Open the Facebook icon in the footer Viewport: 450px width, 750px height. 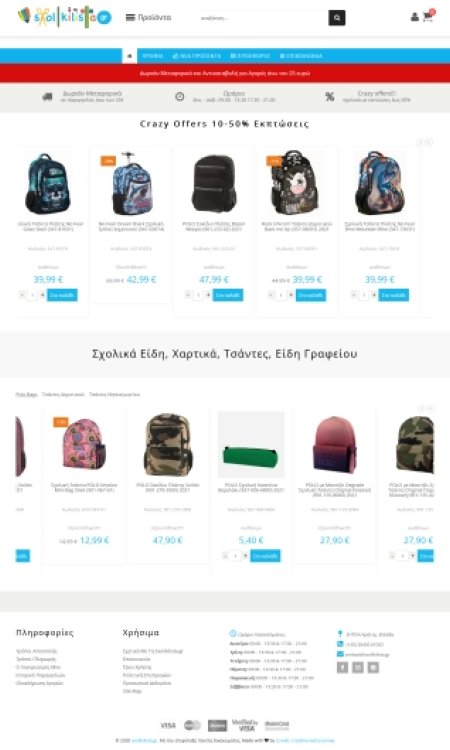point(342,667)
